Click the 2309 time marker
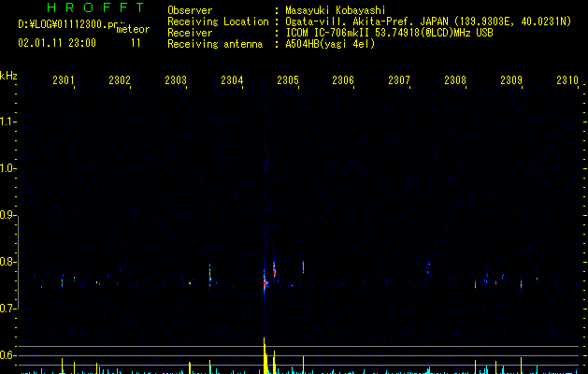 (511, 80)
